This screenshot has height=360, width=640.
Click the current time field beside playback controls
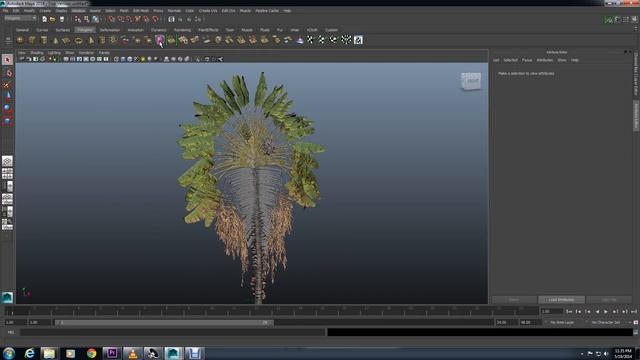point(551,311)
